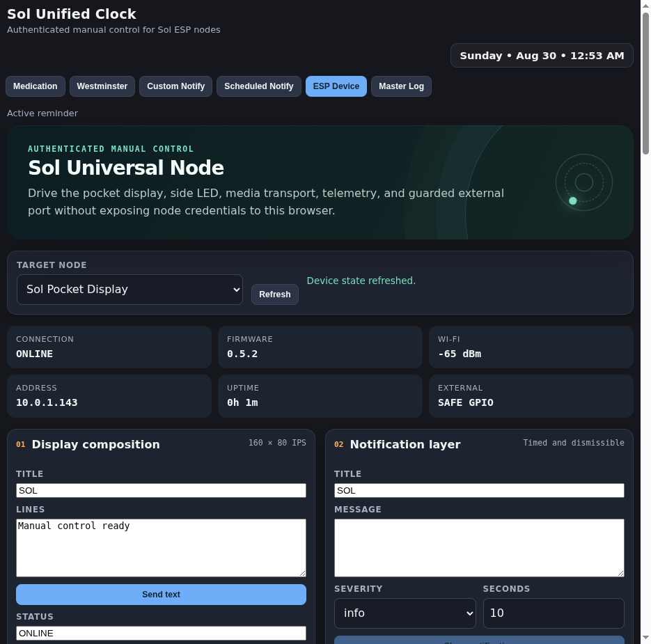
Task: Focus the Status field showing ONLINE
Action: click(x=161, y=633)
